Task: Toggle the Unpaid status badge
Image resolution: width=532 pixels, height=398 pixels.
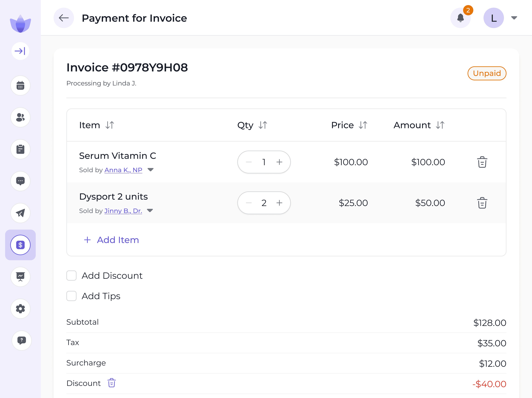Action: point(487,73)
